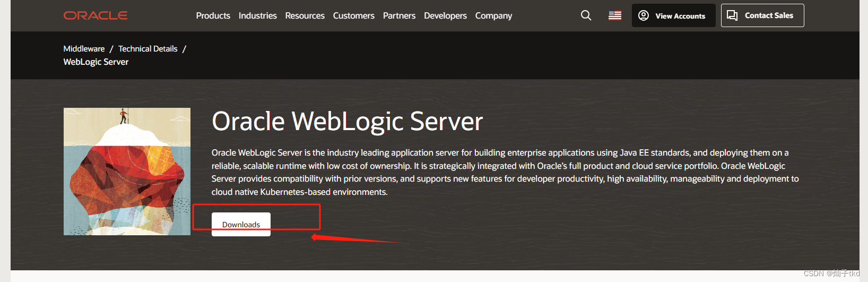Click the Oracle WebLogic Server heading
The width and height of the screenshot is (868, 282).
click(x=347, y=122)
